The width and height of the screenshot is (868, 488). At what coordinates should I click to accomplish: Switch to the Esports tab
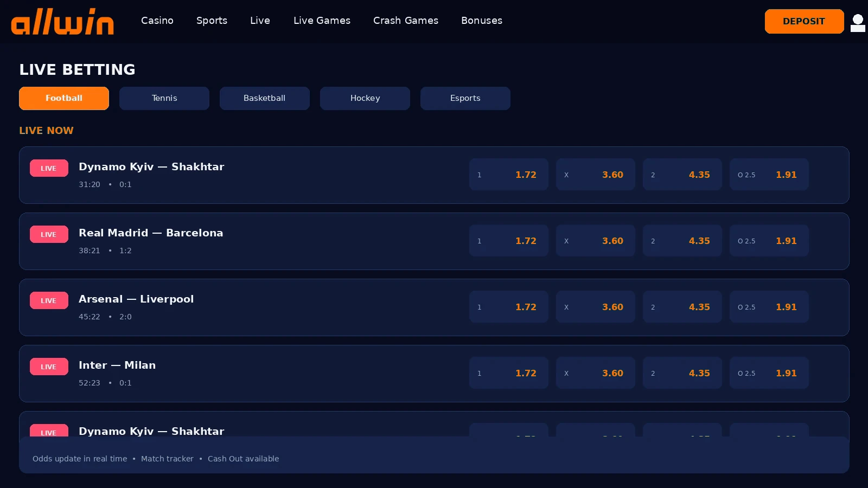coord(465,98)
